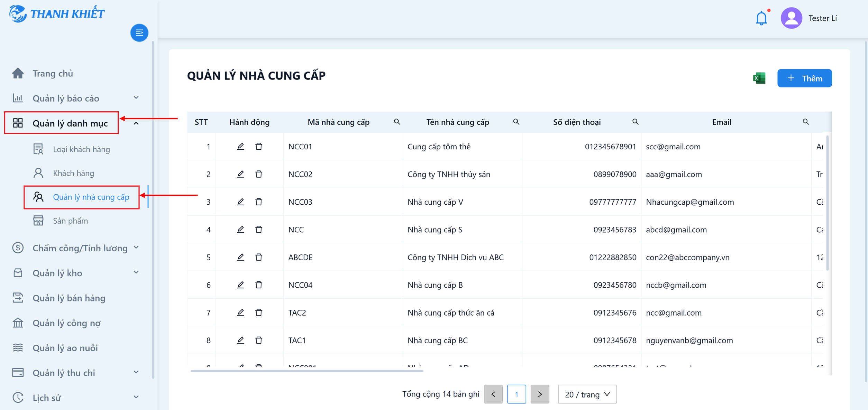Click the Tester Lí username
This screenshot has height=410, width=868.
click(822, 18)
